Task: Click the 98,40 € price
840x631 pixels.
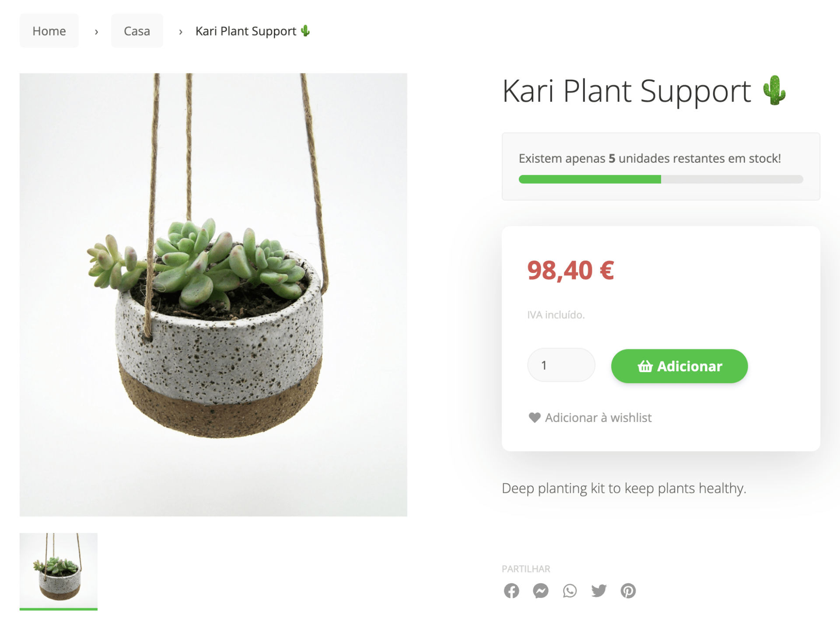Action: click(x=570, y=270)
